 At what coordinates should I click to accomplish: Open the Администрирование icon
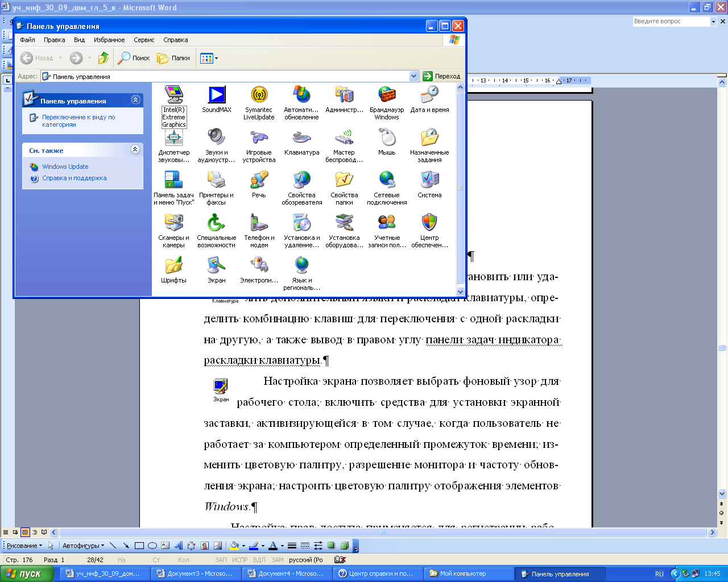pos(344,95)
